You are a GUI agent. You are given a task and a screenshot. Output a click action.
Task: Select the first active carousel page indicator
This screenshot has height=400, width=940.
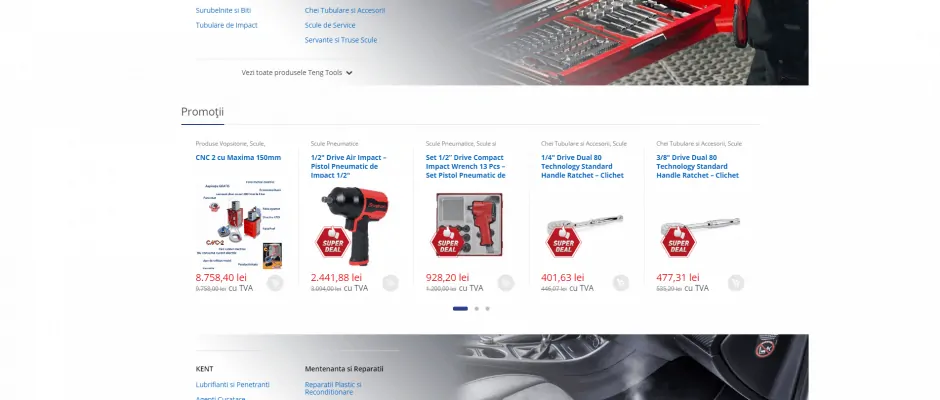[x=460, y=309]
